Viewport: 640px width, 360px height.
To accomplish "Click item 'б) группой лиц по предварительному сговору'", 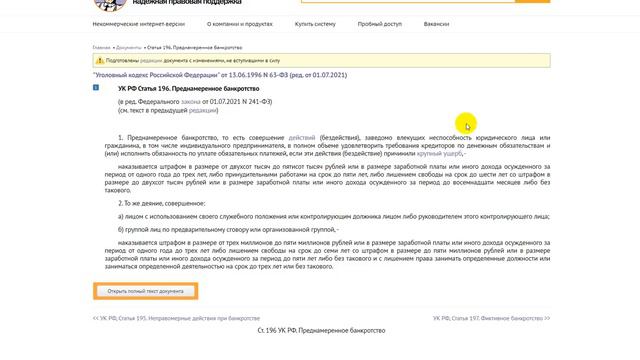I will point(228,230).
